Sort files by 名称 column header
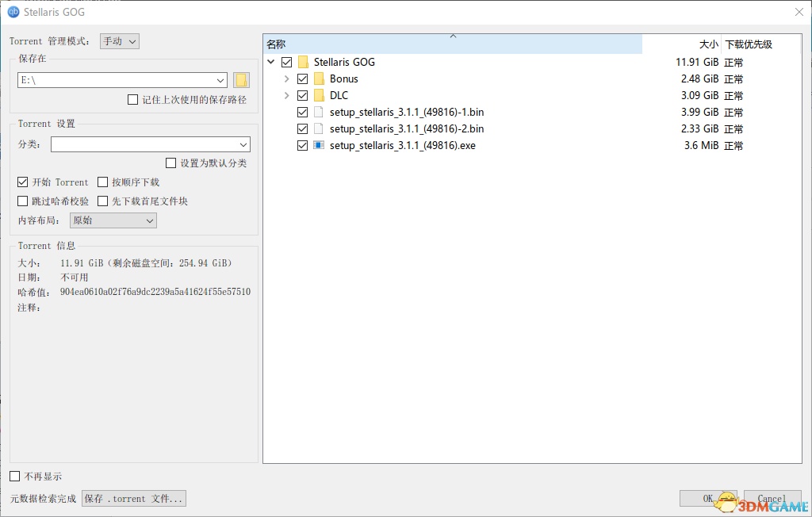The image size is (812, 517). [x=453, y=44]
